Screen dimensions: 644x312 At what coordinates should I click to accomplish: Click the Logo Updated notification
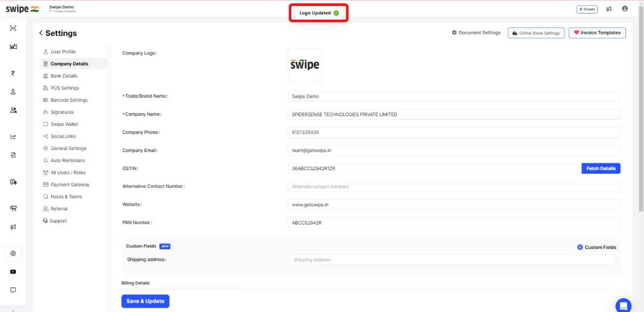[x=319, y=13]
